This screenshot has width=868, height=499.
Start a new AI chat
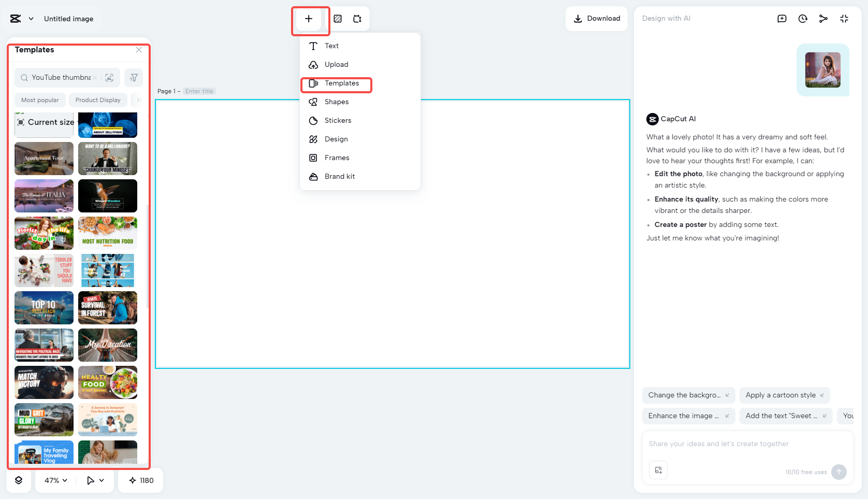(782, 19)
